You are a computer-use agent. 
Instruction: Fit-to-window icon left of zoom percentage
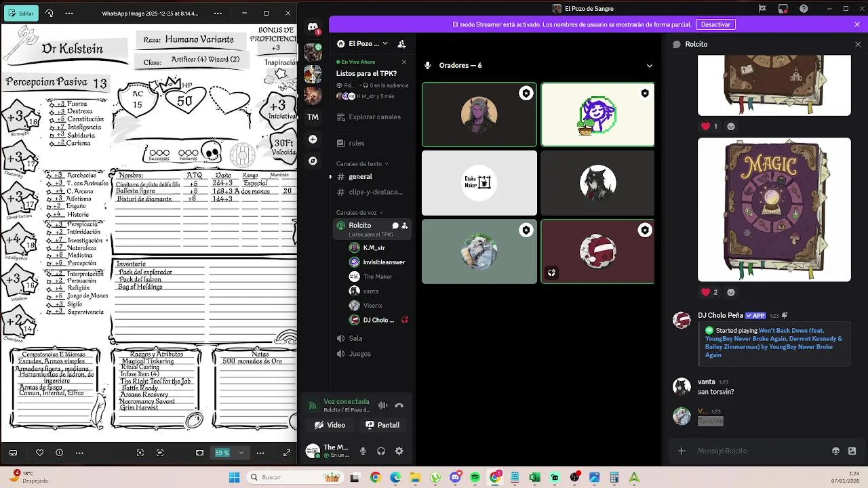[199, 453]
